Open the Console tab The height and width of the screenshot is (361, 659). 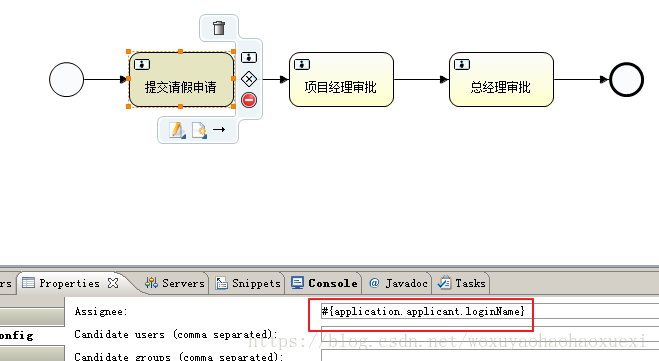click(x=324, y=283)
